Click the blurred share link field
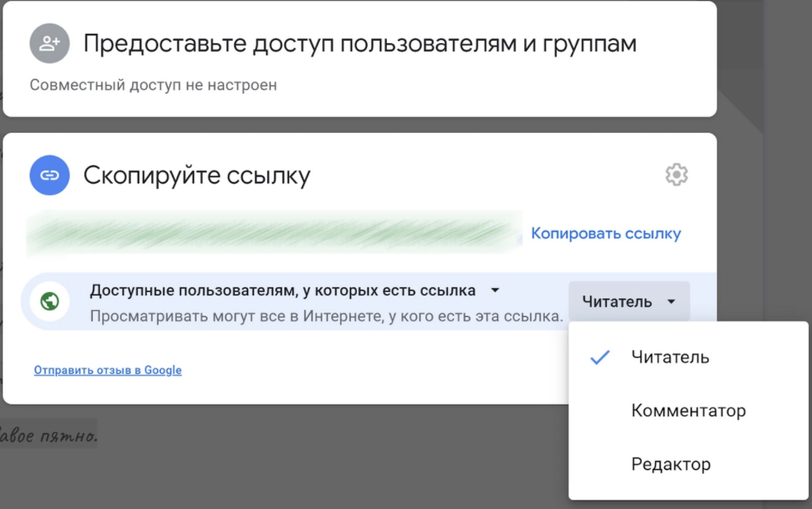812x509 pixels. click(274, 233)
